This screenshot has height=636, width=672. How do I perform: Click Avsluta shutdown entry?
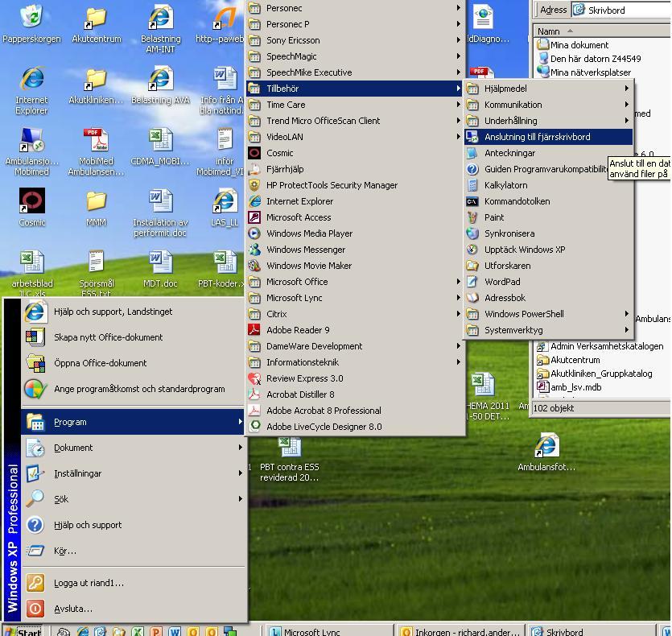point(133,609)
